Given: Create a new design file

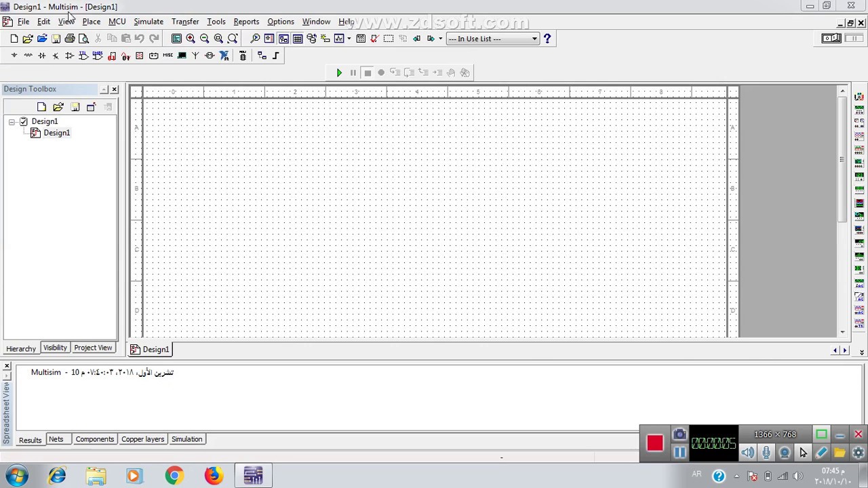Looking at the screenshot, I should [14, 39].
